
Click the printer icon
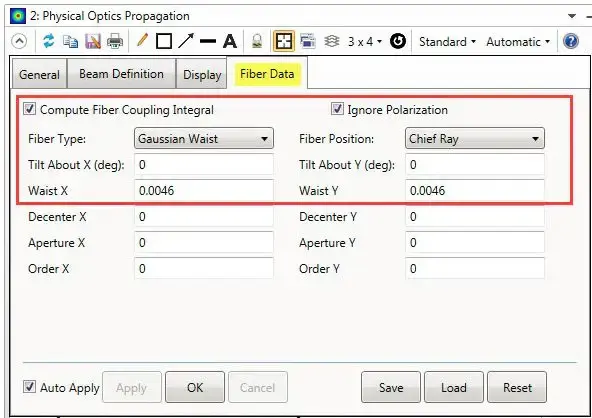click(115, 41)
